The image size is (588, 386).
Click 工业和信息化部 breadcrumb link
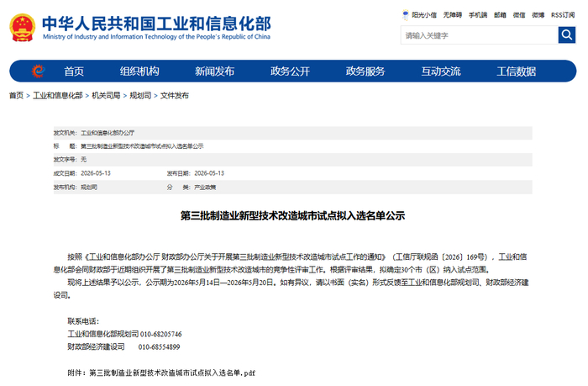(58, 95)
